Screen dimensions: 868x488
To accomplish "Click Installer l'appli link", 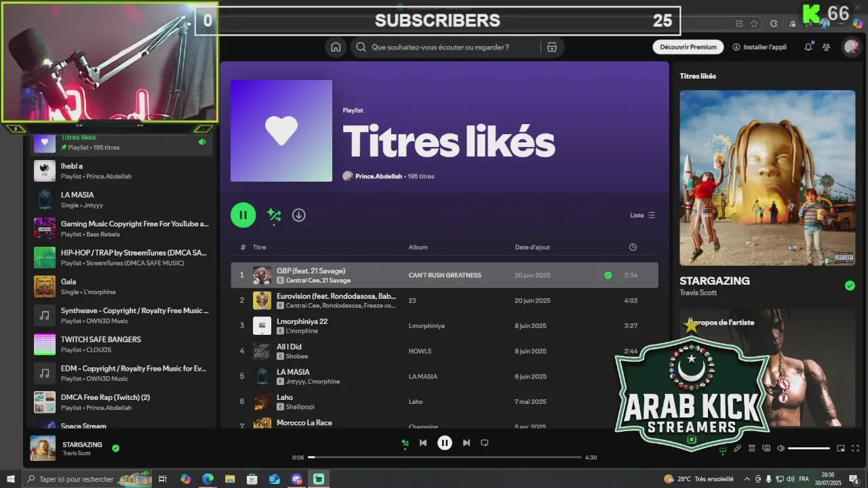I will point(759,47).
